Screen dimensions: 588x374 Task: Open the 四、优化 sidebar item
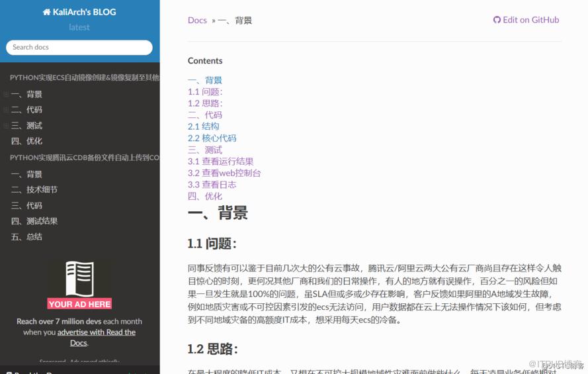point(26,141)
